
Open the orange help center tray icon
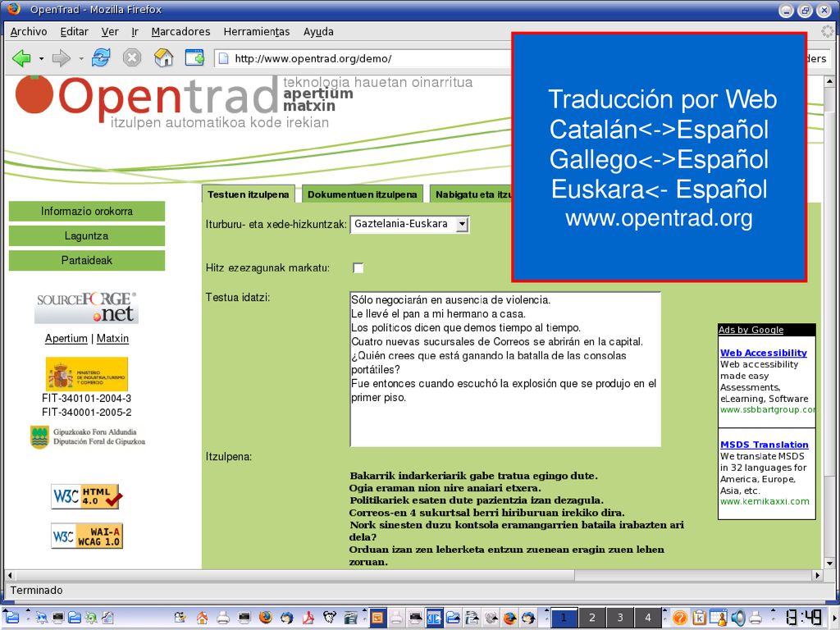(680, 618)
